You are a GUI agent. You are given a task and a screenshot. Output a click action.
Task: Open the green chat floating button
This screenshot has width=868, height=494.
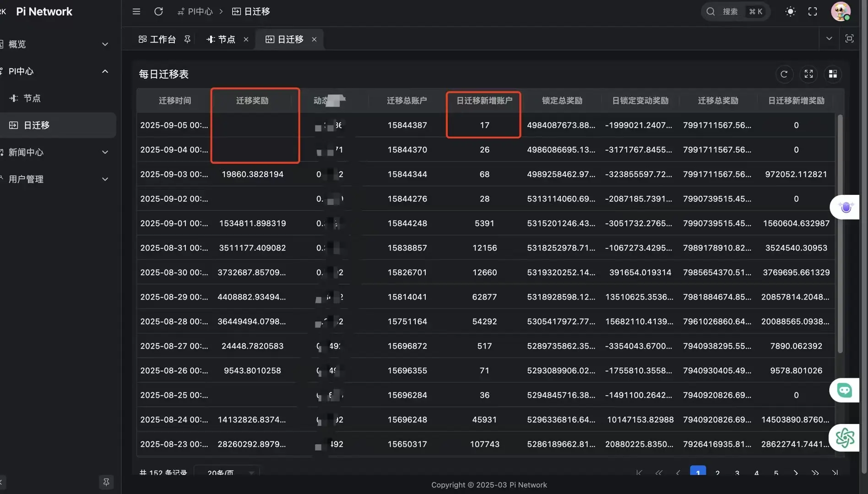click(844, 390)
